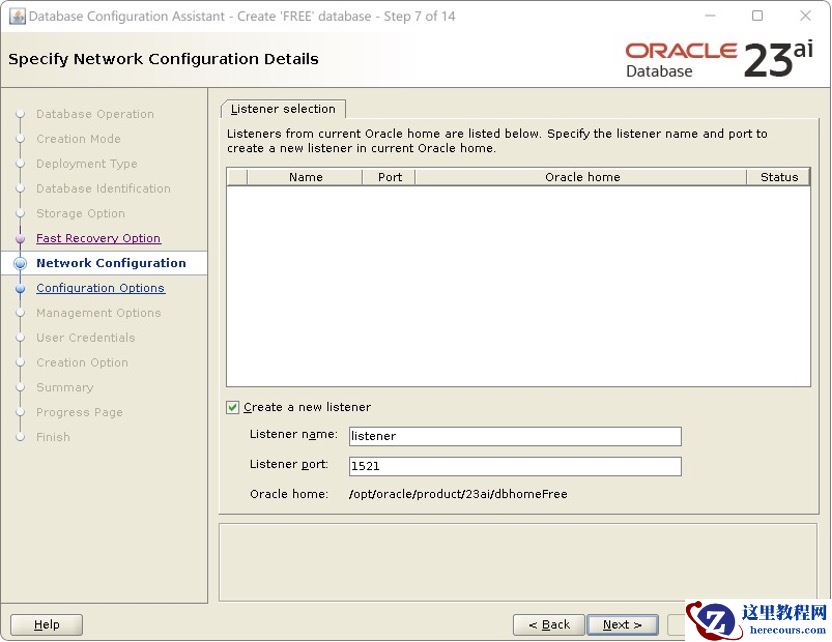Close the Database Configuration Assistant window
This screenshot has height=642, width=832.
click(805, 16)
